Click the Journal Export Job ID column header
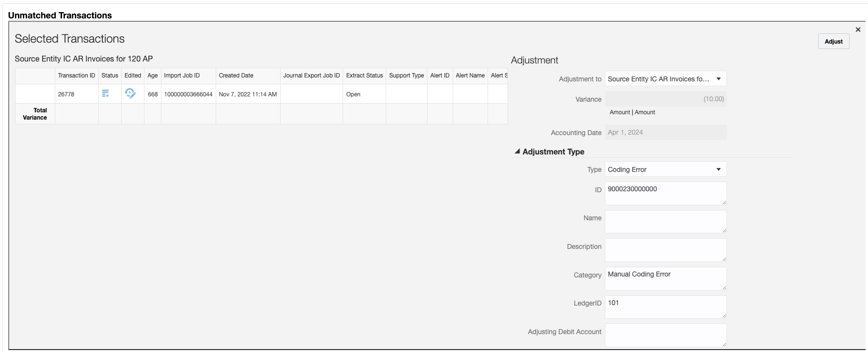 (x=312, y=76)
